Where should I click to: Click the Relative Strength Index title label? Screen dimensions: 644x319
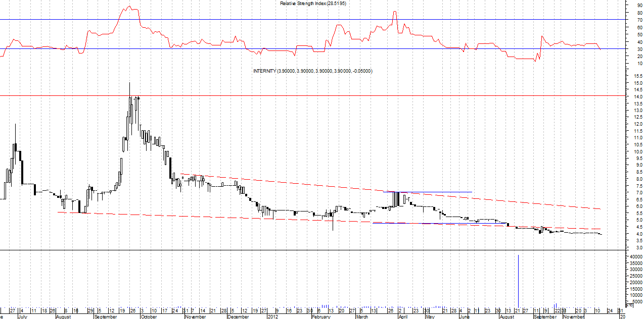click(313, 4)
